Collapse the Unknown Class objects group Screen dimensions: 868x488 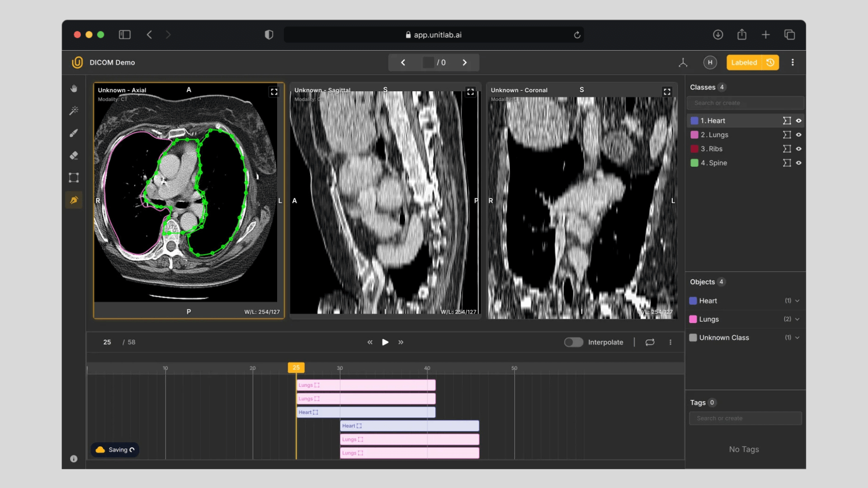tap(797, 338)
